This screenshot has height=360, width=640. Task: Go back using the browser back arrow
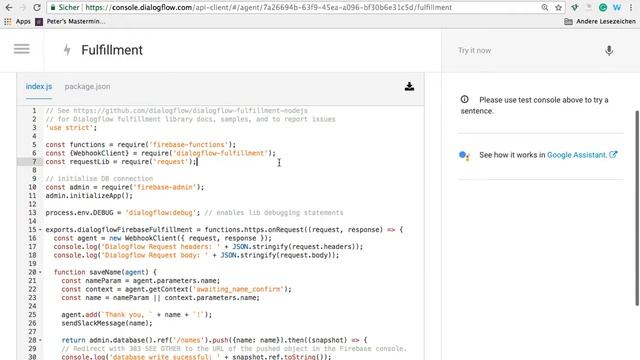9,7
